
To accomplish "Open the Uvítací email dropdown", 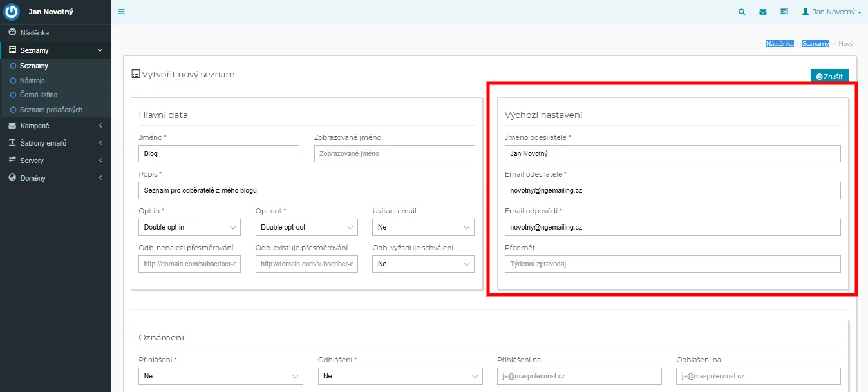I will tap(423, 227).
